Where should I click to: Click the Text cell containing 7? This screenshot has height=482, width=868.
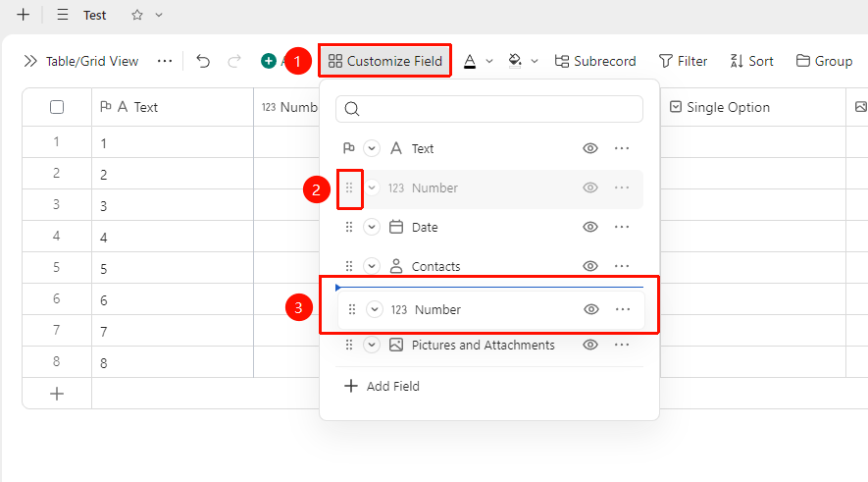173,331
